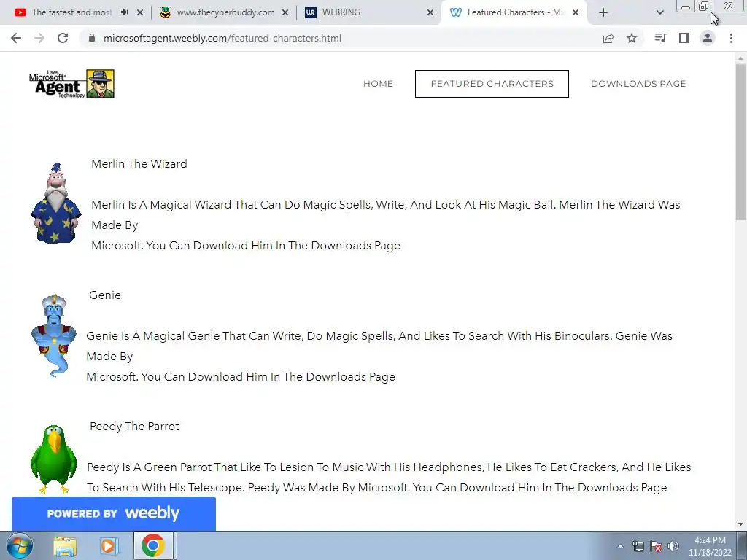This screenshot has width=747, height=560.
Task: Click the Chrome taskbar icon
Action: [152, 545]
